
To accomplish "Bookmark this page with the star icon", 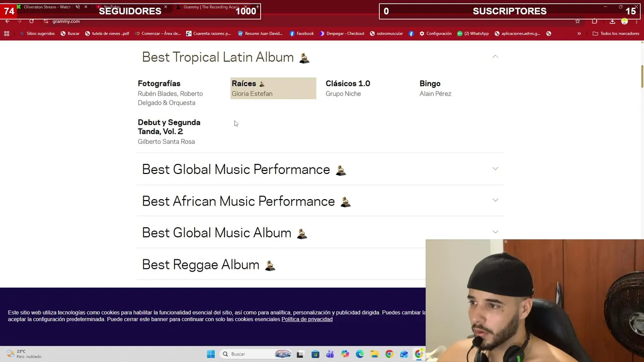I will click(x=578, y=21).
